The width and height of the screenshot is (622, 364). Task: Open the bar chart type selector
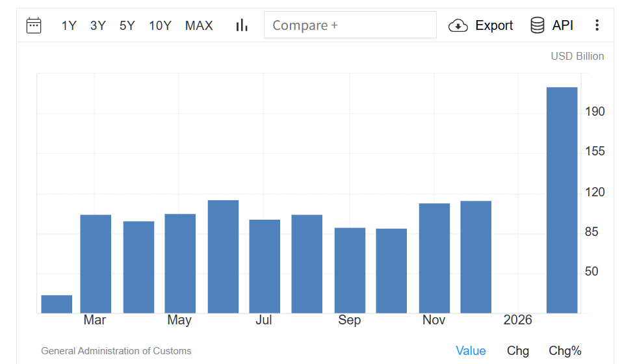[242, 25]
